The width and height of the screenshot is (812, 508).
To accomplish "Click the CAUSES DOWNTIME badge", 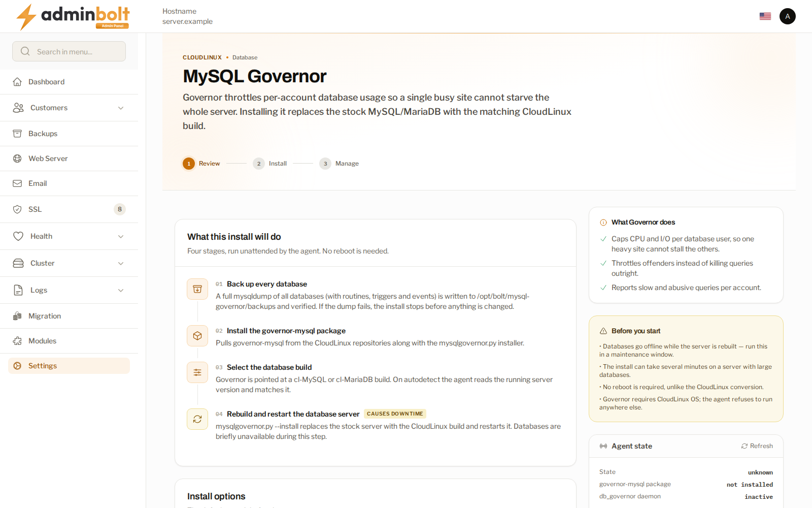I will pyautogui.click(x=395, y=414).
